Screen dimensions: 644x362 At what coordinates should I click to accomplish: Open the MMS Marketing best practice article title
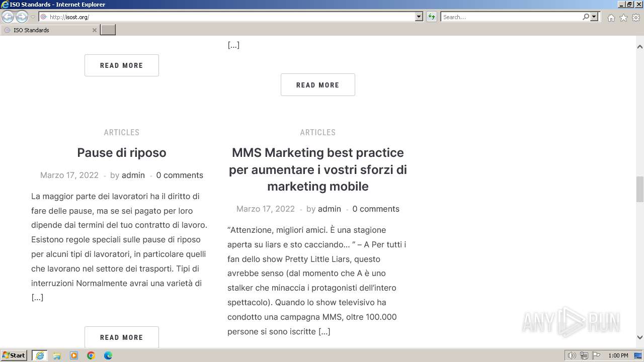coord(318,169)
